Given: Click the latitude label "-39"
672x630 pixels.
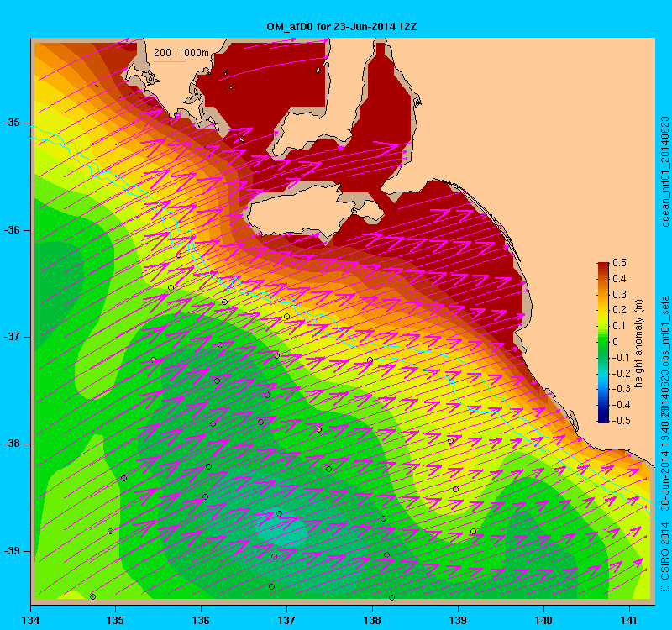Looking at the screenshot, I should point(12,551).
